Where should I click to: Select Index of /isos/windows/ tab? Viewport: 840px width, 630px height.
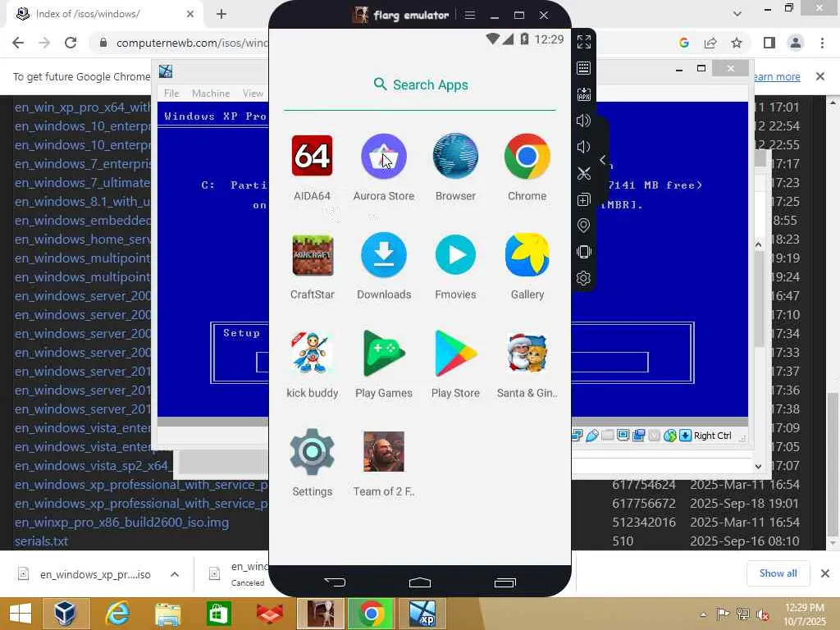pyautogui.click(x=104, y=14)
